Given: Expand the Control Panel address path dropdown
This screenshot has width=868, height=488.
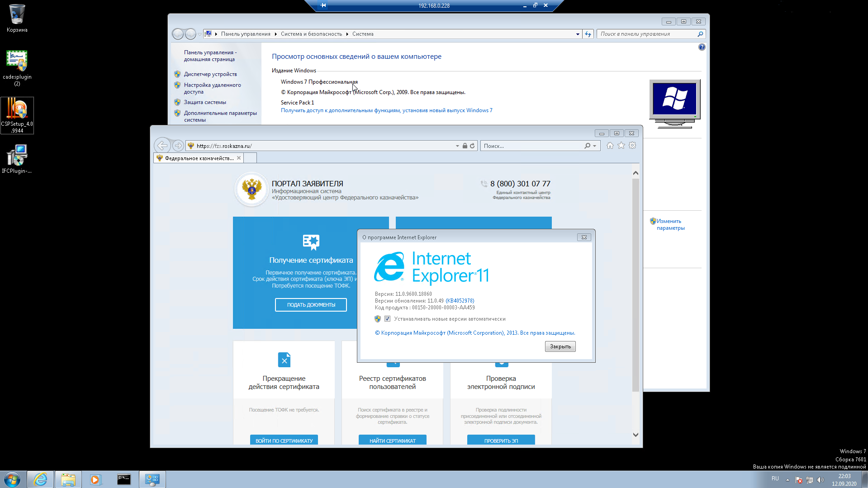Looking at the screenshot, I should 578,34.
